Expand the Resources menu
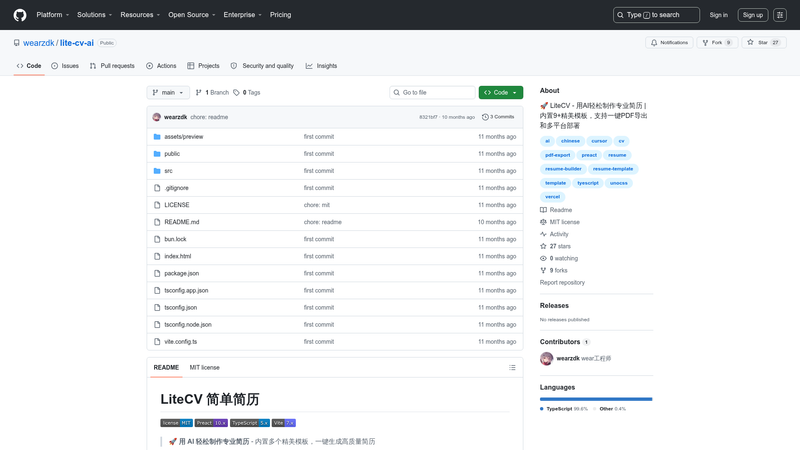The width and height of the screenshot is (800, 450). (x=140, y=15)
